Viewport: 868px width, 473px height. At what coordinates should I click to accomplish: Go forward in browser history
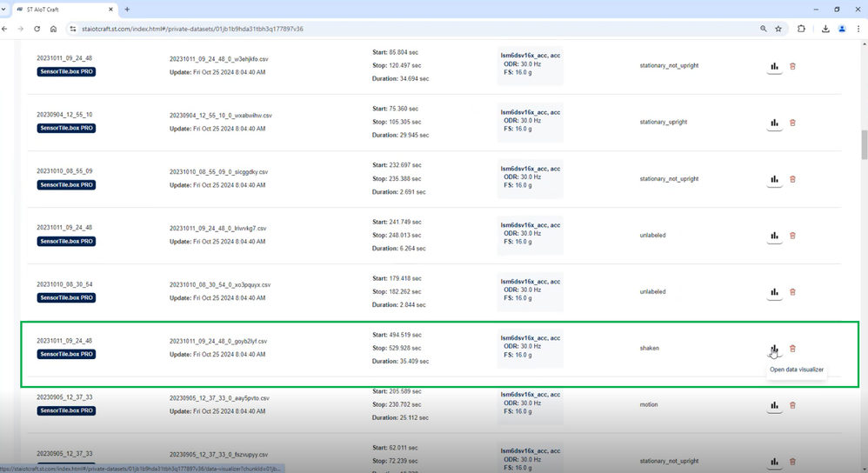21,29
